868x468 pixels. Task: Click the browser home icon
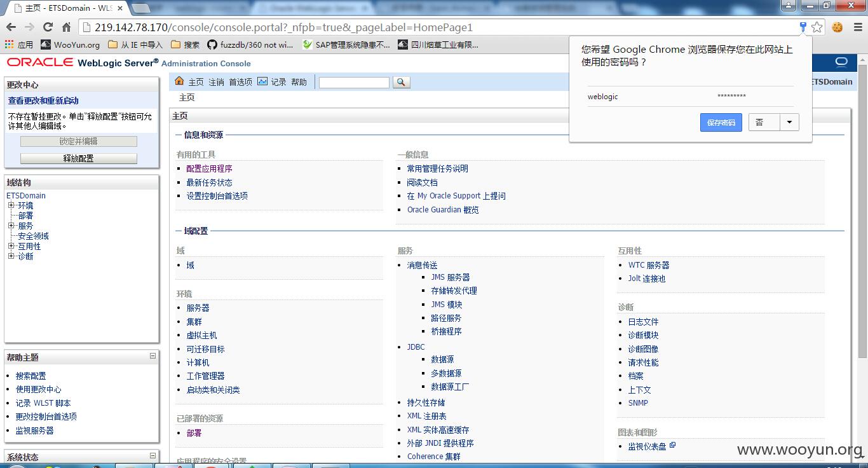point(66,27)
